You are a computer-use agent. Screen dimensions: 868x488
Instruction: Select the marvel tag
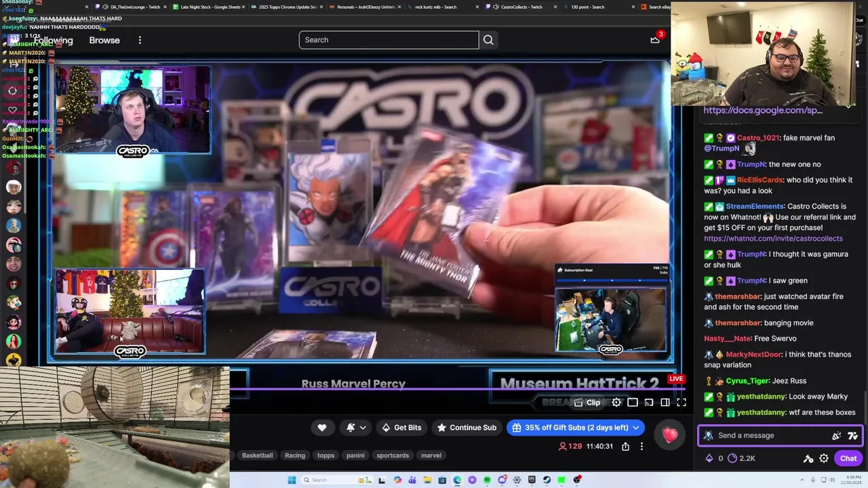(431, 455)
